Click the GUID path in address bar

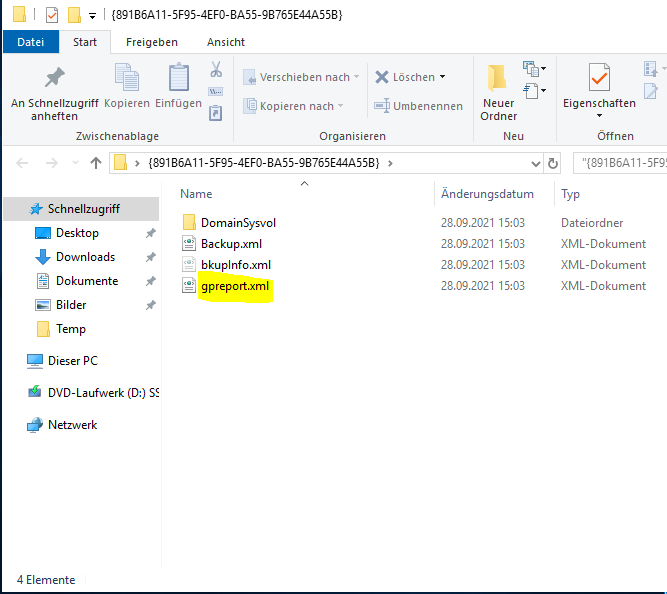pyautogui.click(x=264, y=163)
